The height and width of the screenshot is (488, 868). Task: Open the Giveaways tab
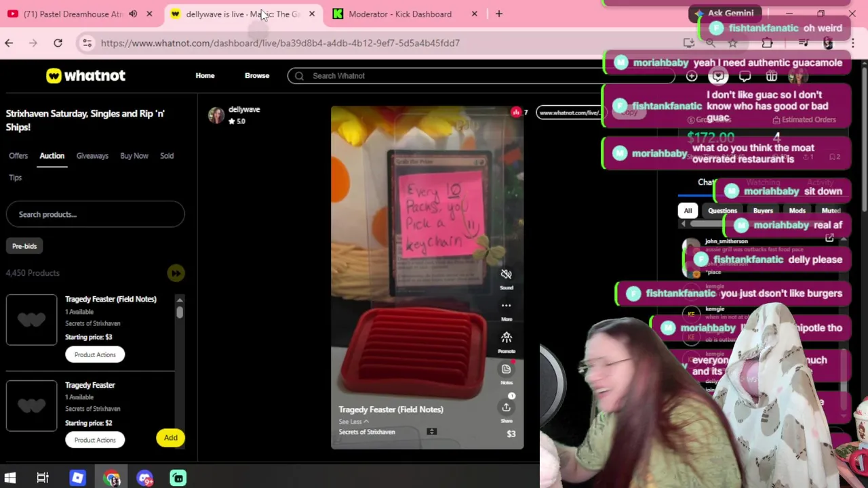point(92,156)
